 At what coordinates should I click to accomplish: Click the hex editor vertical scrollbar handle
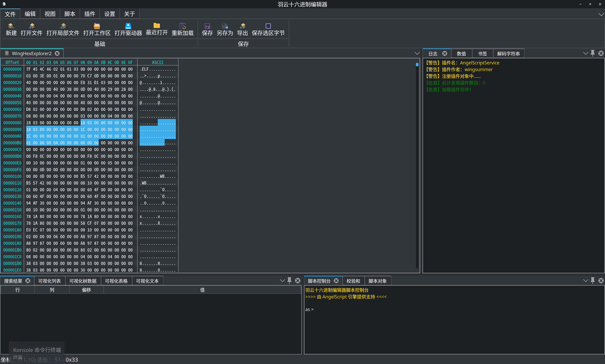coord(417,65)
